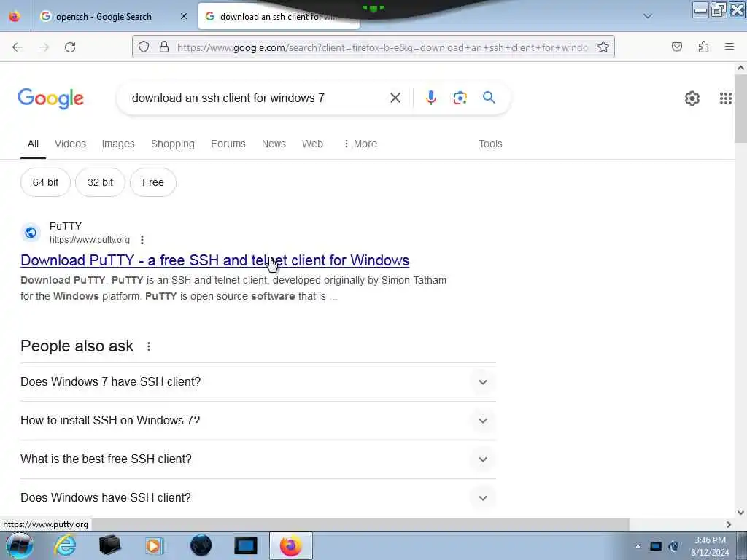Start voice search with microphone icon
The image size is (747, 560).
click(430, 98)
